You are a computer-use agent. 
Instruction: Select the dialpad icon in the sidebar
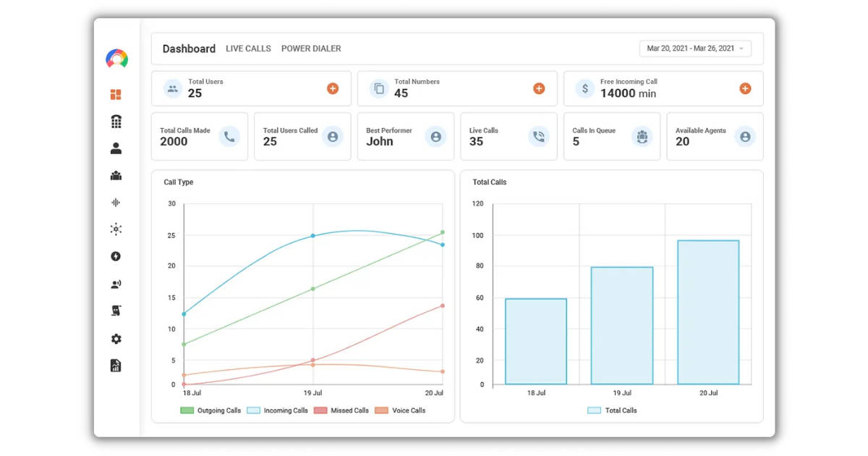pyautogui.click(x=116, y=120)
